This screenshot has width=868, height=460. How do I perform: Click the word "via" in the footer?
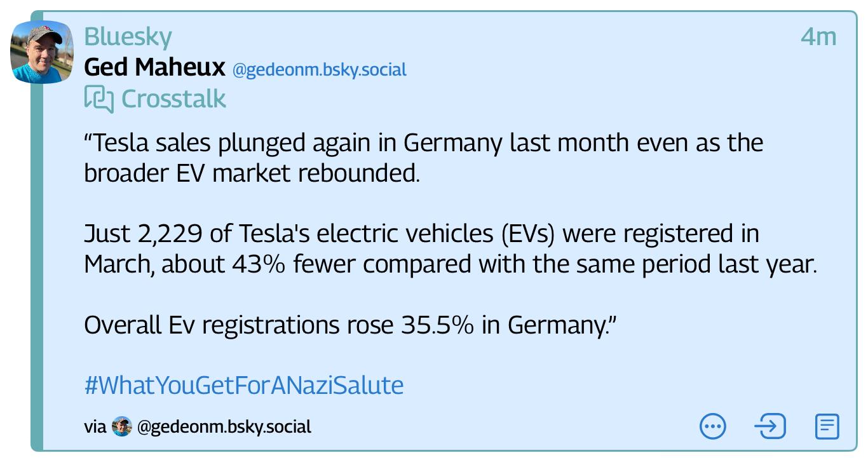pyautogui.click(x=95, y=426)
